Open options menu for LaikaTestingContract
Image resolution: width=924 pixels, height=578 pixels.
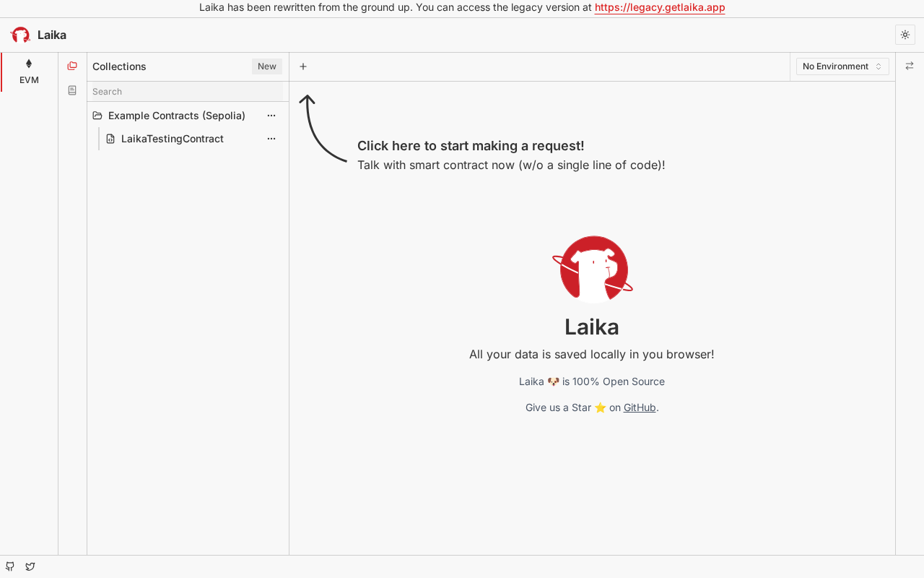[271, 139]
